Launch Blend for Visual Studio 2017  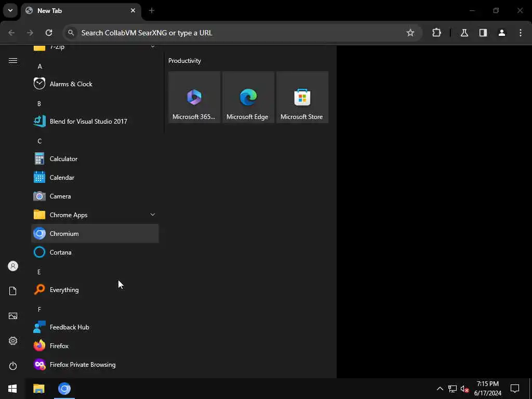pos(95,121)
